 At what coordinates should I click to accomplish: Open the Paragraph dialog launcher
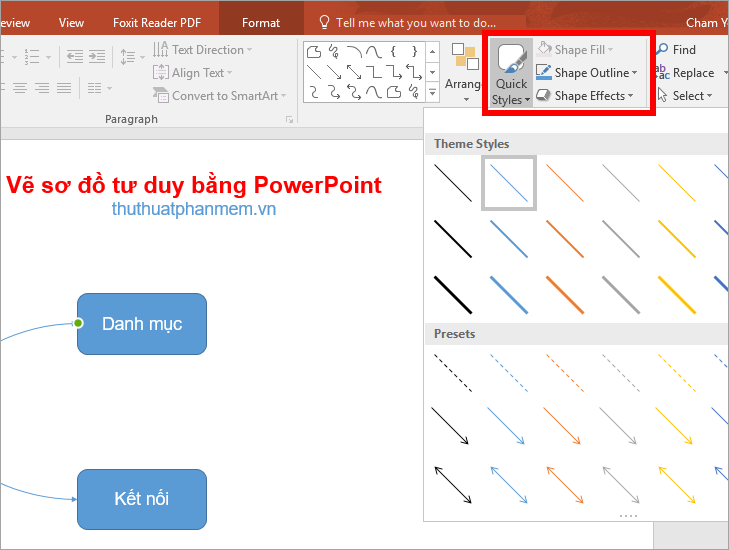click(x=290, y=119)
